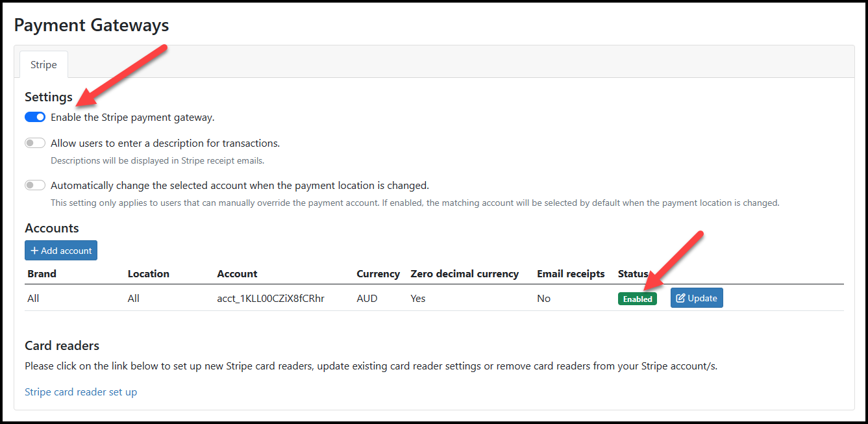Click the AUD currency cell

(x=367, y=299)
